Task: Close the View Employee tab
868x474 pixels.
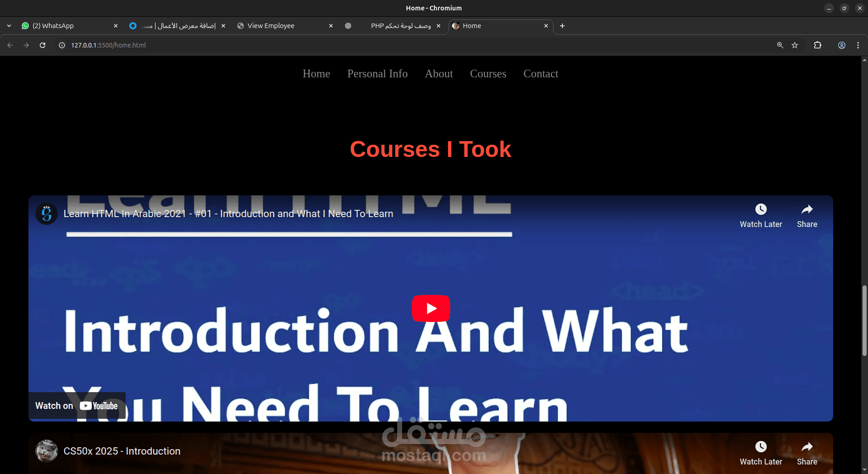Action: click(331, 26)
